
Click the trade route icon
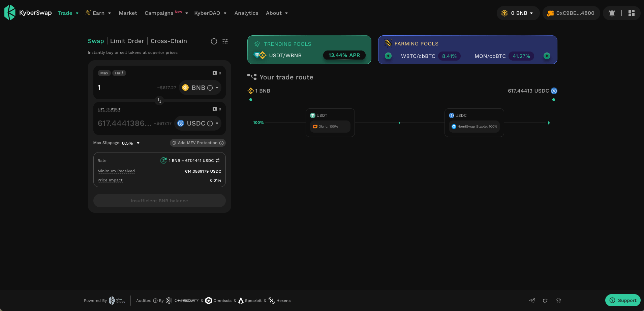point(252,77)
